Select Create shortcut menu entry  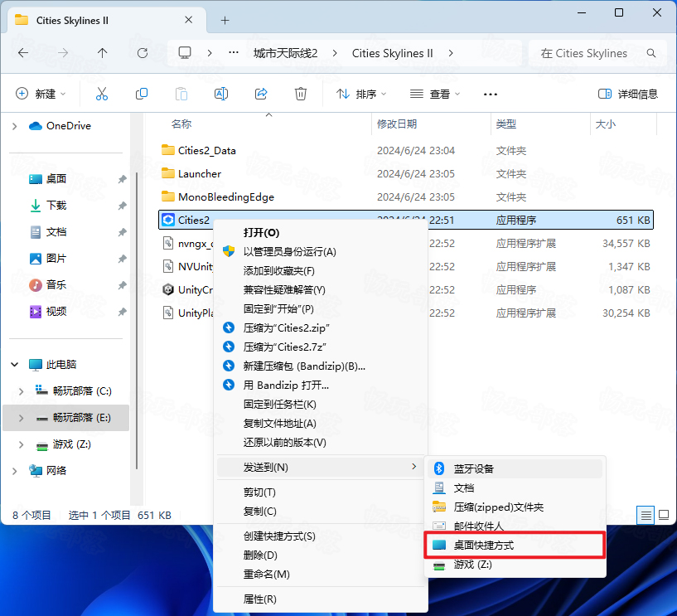[279, 536]
